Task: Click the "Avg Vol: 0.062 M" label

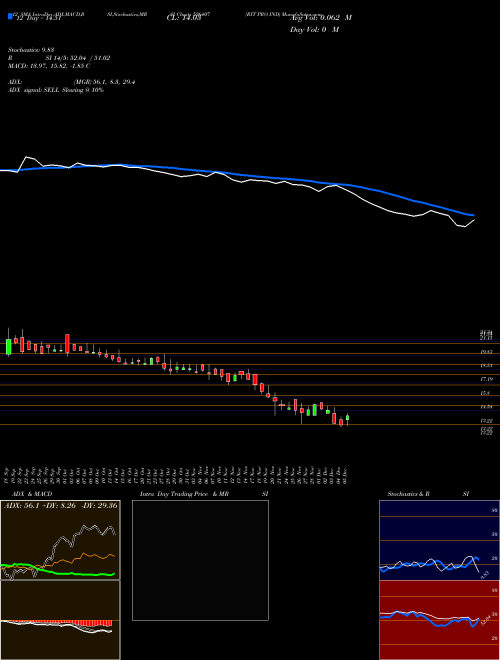Action: pyautogui.click(x=321, y=18)
